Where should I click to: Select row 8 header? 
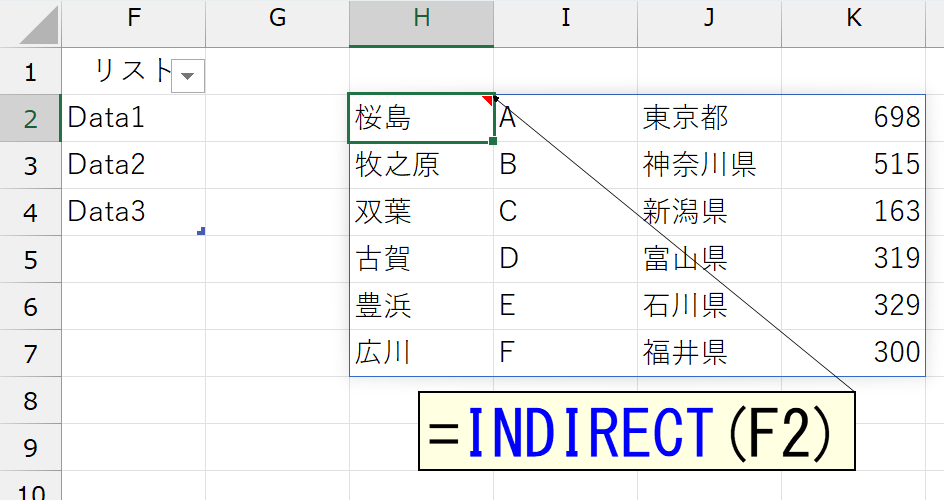30,400
